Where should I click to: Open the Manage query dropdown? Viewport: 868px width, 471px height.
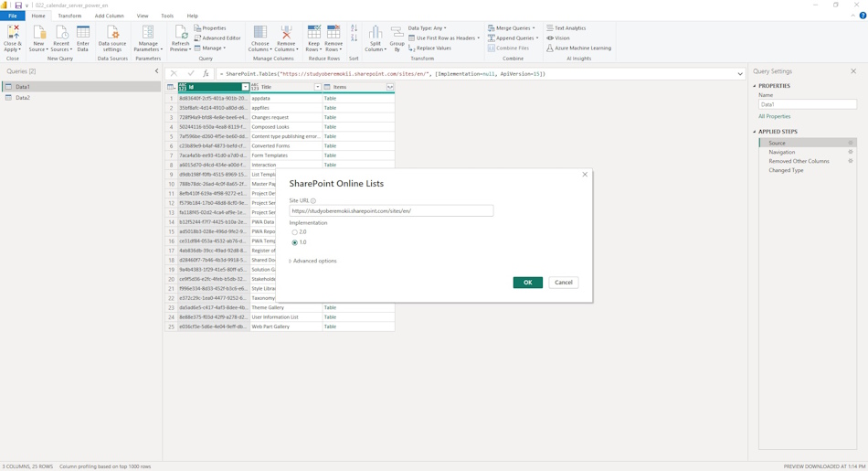pos(210,48)
